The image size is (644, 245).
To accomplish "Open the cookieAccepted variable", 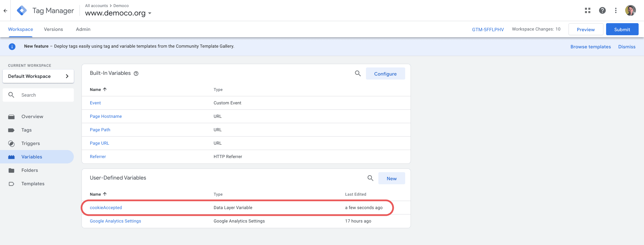I will tap(106, 208).
